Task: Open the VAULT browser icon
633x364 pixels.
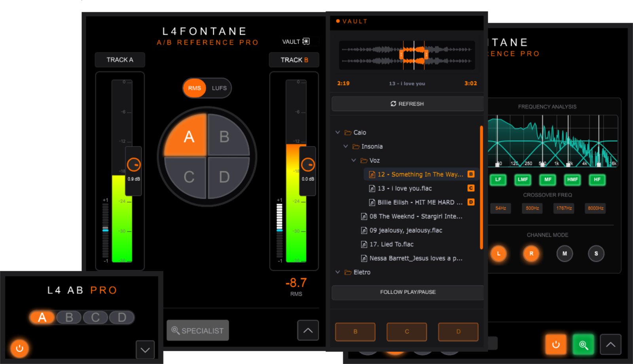Action: (x=306, y=41)
